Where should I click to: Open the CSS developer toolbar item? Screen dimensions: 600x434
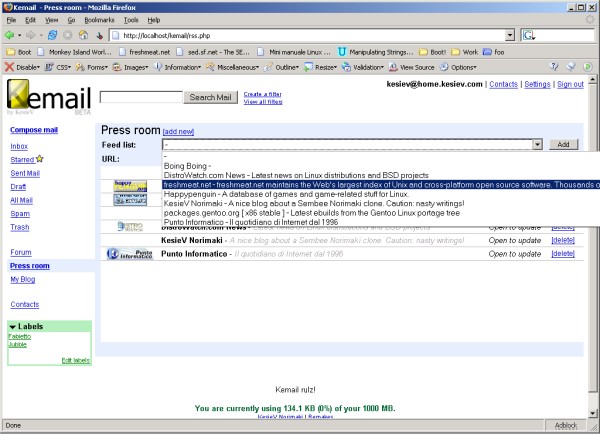coord(58,67)
